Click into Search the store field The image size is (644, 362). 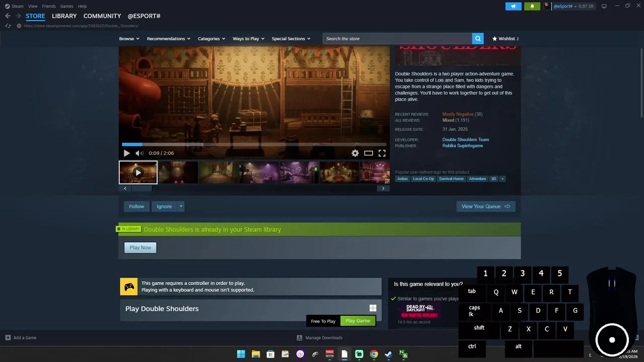point(397,39)
